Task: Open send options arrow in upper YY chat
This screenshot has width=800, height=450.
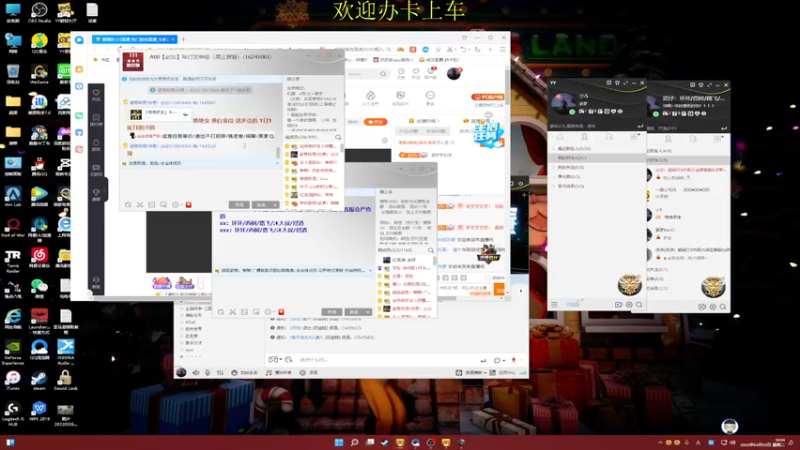Action: [x=275, y=205]
